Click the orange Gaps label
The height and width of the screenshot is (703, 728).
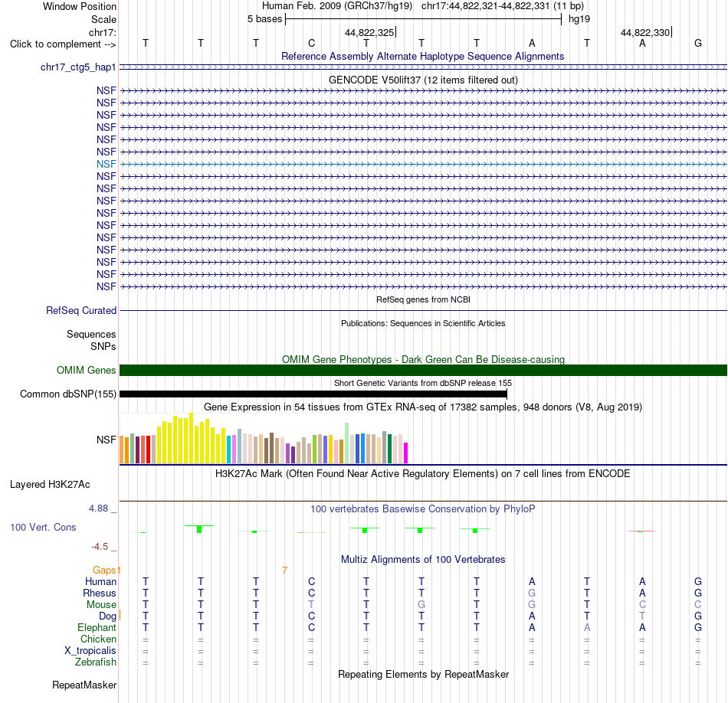click(104, 570)
